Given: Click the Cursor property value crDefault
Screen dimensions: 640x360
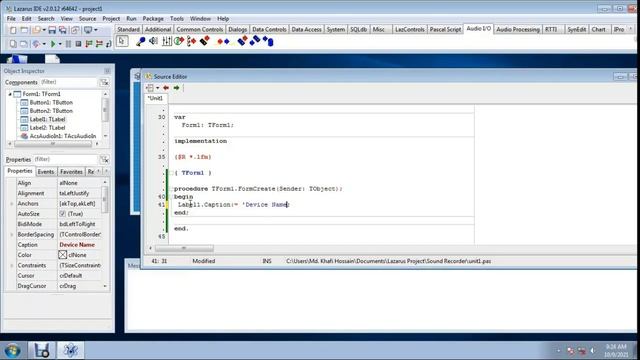Looking at the screenshot, I should tap(71, 276).
